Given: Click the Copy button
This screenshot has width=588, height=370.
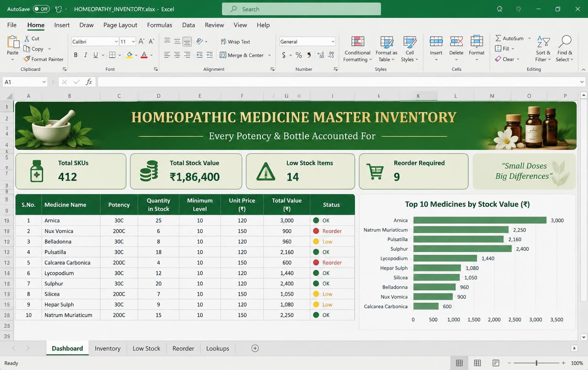Looking at the screenshot, I should pos(33,49).
